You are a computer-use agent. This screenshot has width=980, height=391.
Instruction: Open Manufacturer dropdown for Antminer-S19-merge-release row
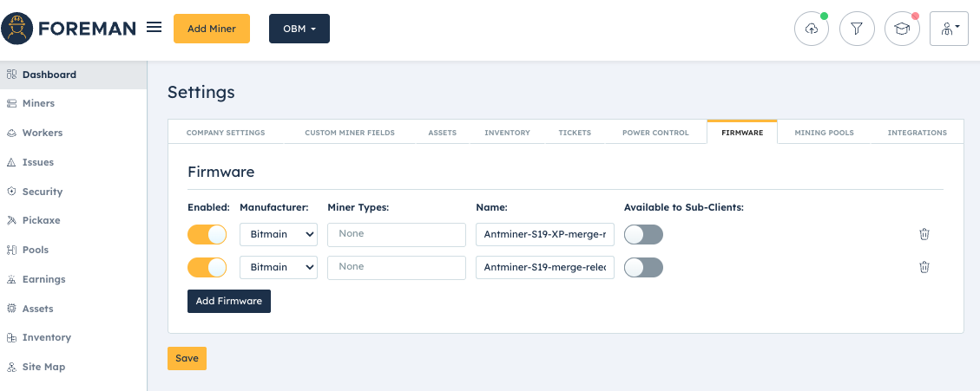click(279, 267)
